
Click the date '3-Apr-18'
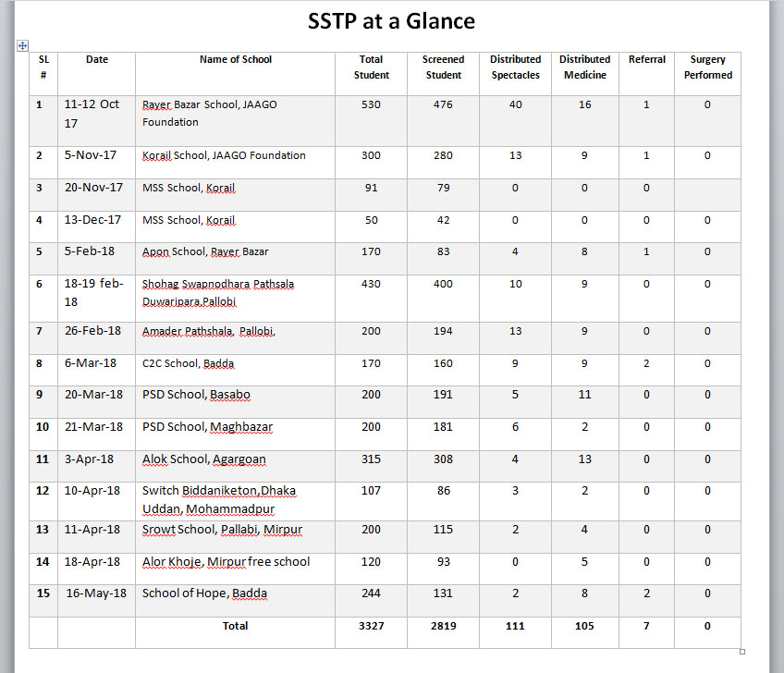click(89, 459)
